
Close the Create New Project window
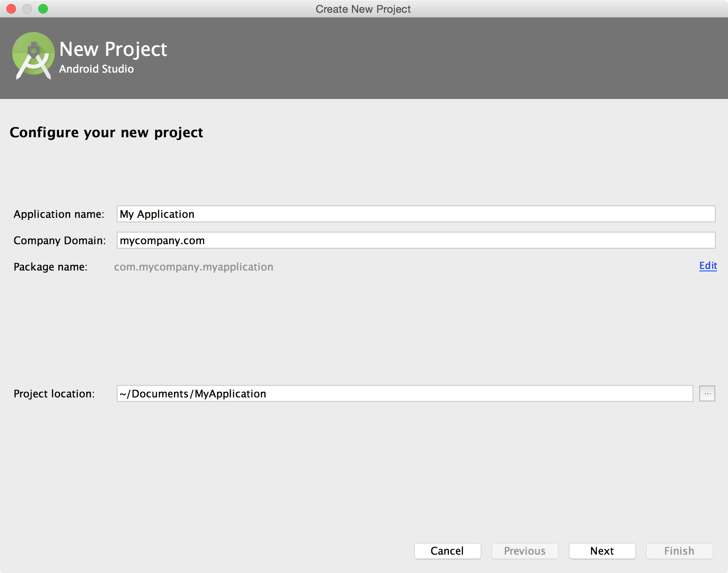pyautogui.click(x=11, y=9)
